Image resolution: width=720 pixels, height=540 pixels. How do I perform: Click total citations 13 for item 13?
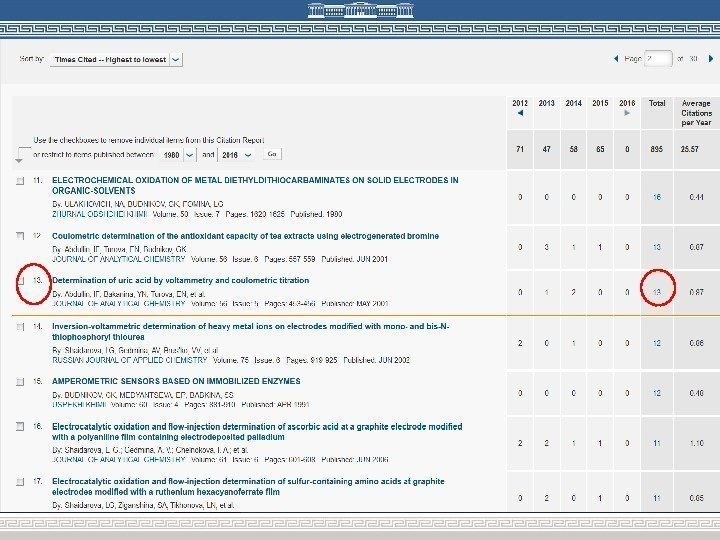pyautogui.click(x=657, y=292)
